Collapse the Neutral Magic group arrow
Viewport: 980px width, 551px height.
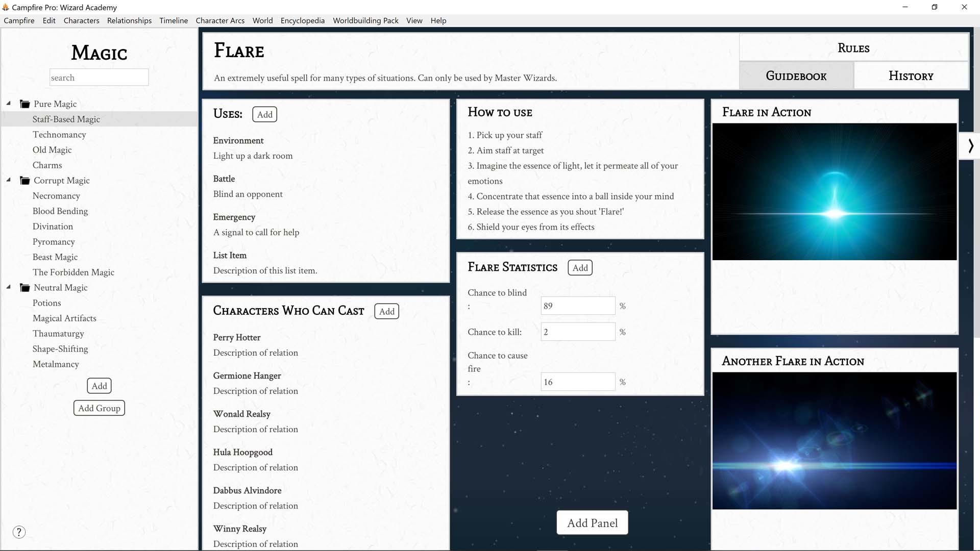pyautogui.click(x=9, y=287)
